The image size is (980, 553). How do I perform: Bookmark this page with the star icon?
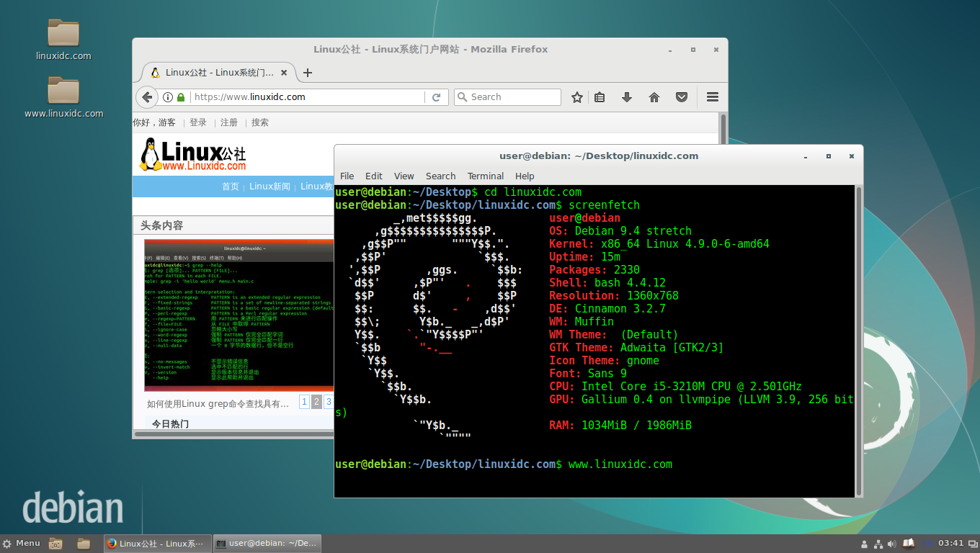click(x=576, y=97)
